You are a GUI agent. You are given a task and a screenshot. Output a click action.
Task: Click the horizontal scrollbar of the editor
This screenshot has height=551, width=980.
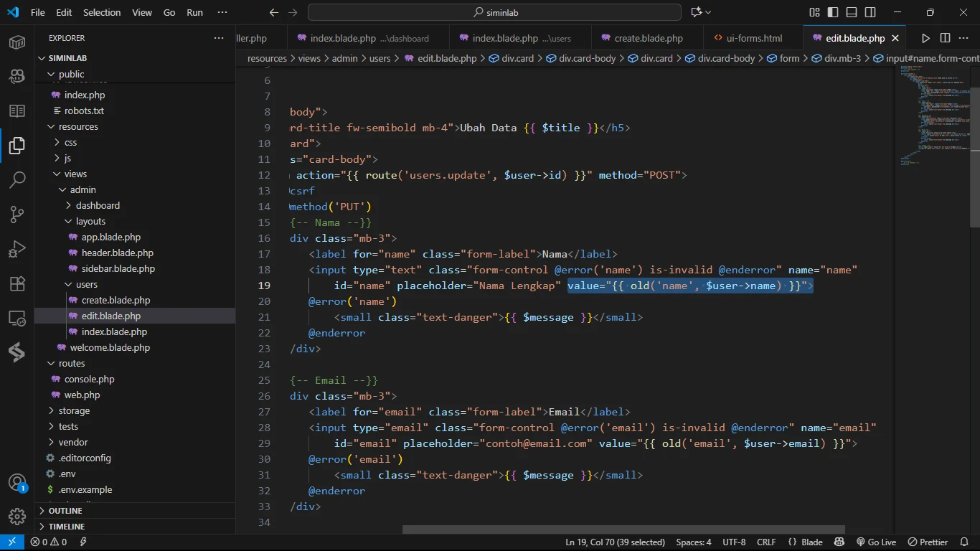pyautogui.click(x=623, y=530)
